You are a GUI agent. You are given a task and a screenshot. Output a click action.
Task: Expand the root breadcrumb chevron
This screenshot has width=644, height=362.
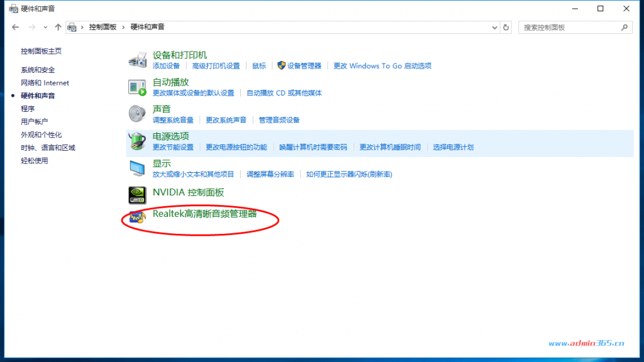(82, 27)
